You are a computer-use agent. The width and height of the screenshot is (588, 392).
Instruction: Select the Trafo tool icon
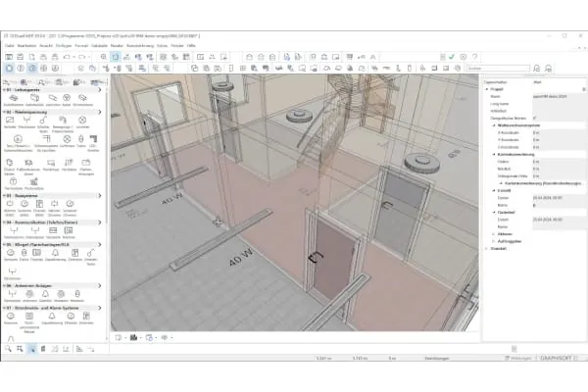(81, 139)
